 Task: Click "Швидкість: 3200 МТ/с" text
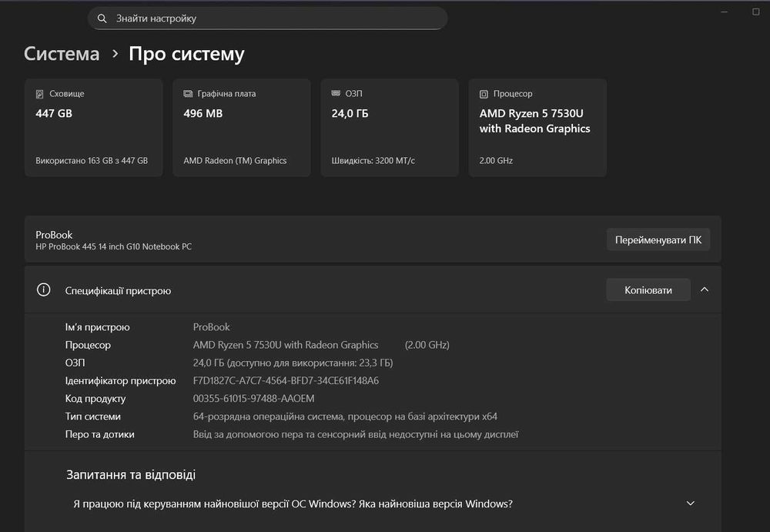(373, 161)
